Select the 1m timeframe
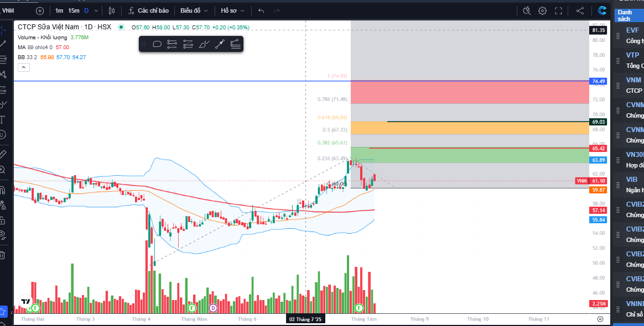Image resolution: width=644 pixels, height=326 pixels. pyautogui.click(x=59, y=10)
